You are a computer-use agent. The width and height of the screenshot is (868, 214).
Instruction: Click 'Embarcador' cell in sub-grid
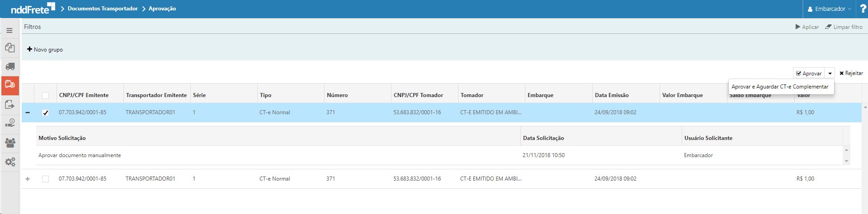(698, 155)
